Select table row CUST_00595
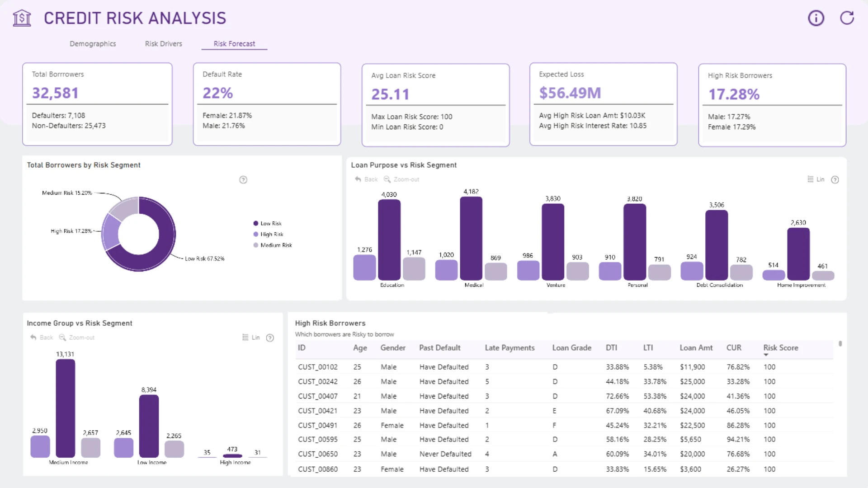868x488 pixels. pos(564,439)
